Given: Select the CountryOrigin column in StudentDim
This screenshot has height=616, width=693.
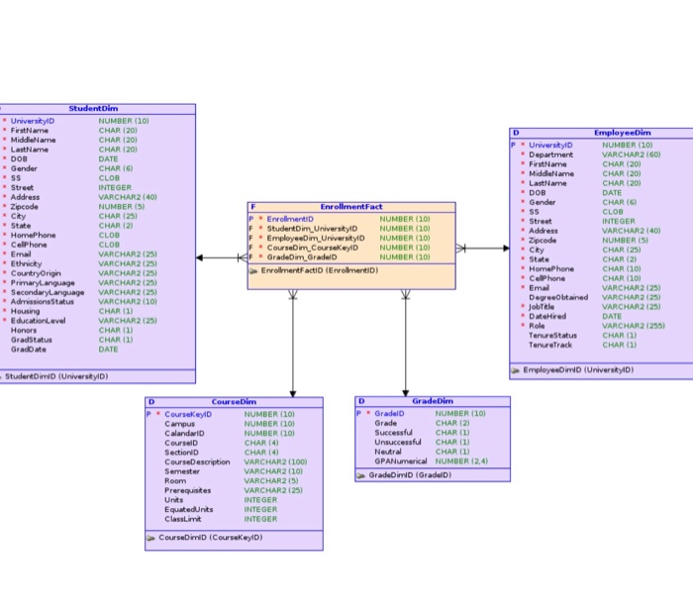Looking at the screenshot, I should [x=36, y=273].
